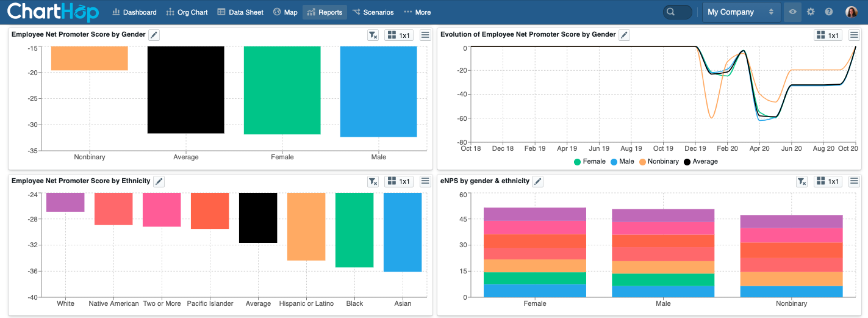Toggle the Female series in the legend

point(589,162)
